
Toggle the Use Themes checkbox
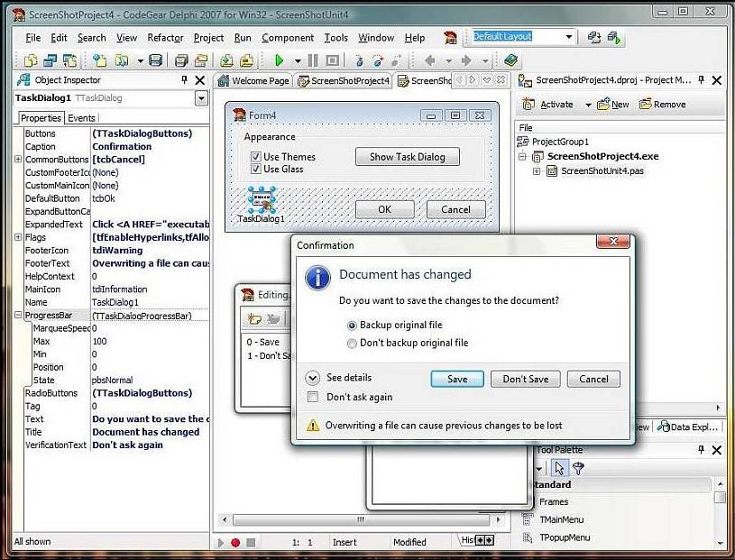click(x=256, y=157)
